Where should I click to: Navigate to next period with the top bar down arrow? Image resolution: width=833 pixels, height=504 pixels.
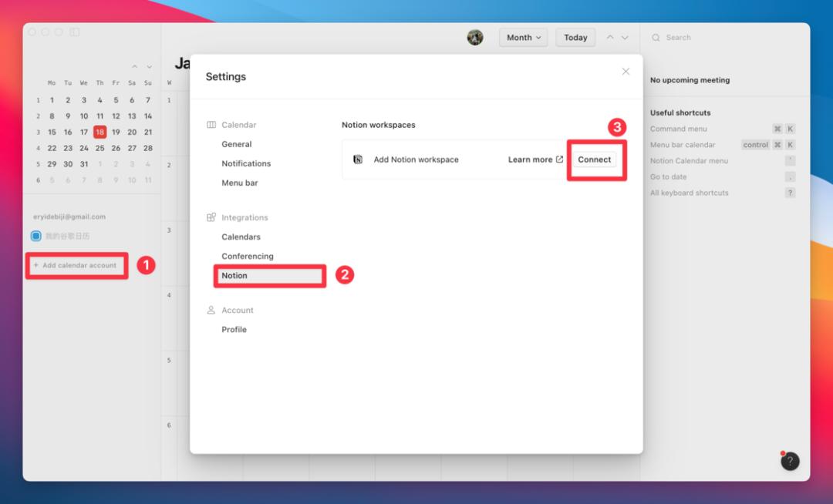pyautogui.click(x=625, y=37)
